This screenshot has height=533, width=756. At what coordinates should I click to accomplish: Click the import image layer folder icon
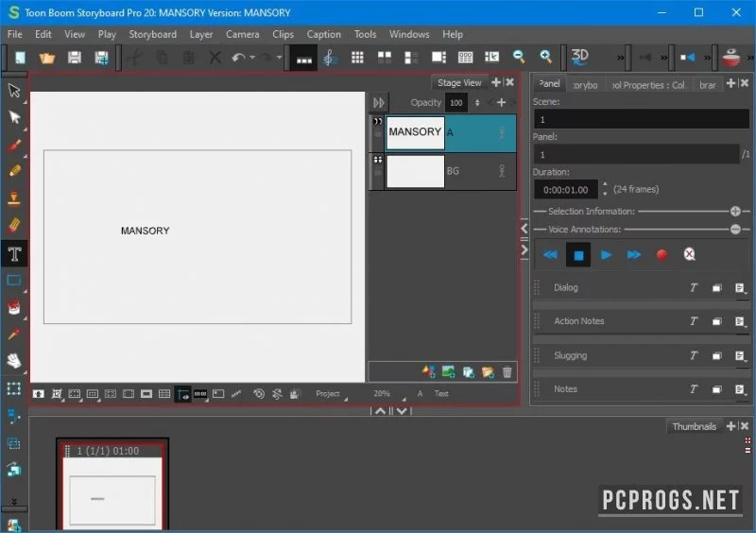488,372
